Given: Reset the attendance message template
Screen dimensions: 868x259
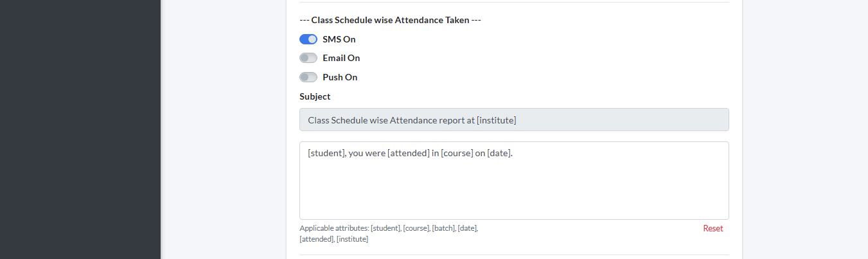Looking at the screenshot, I should (713, 228).
